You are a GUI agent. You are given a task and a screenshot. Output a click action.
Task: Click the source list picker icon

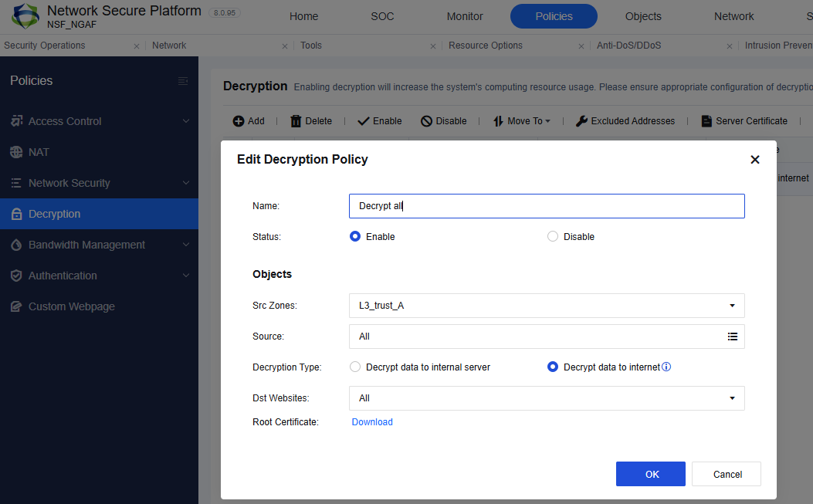tap(732, 337)
